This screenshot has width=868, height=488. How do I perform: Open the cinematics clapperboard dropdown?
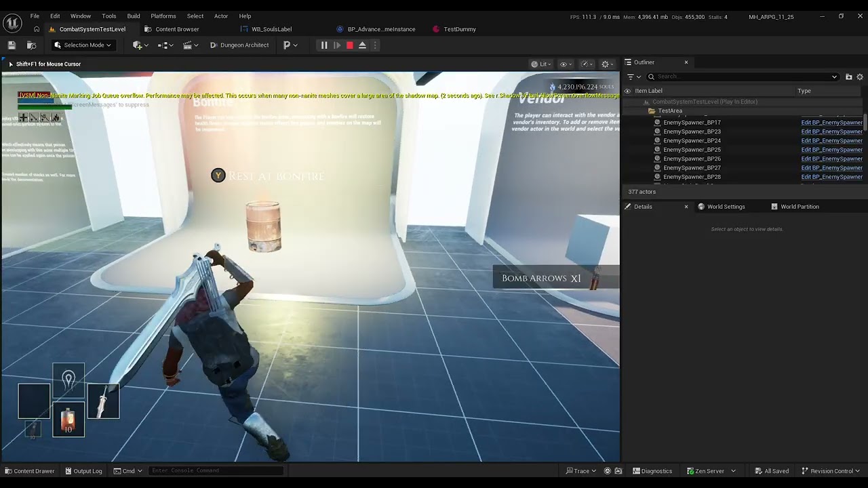coord(191,45)
